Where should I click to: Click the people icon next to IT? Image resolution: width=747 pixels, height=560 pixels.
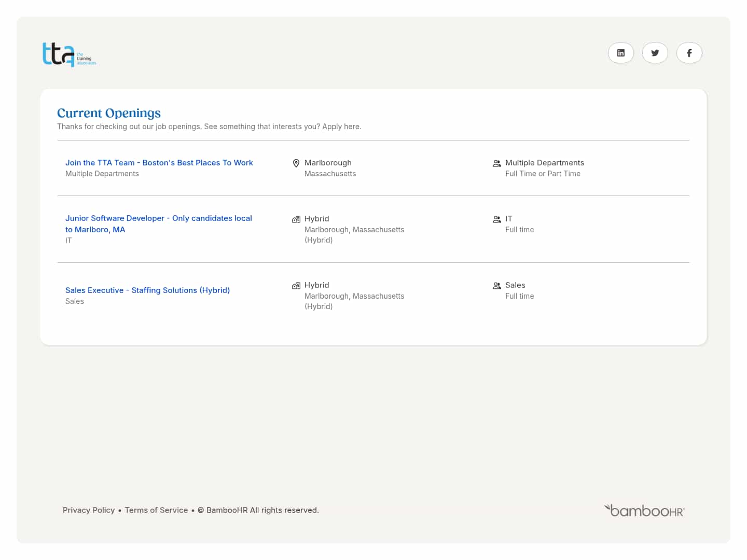(x=496, y=219)
